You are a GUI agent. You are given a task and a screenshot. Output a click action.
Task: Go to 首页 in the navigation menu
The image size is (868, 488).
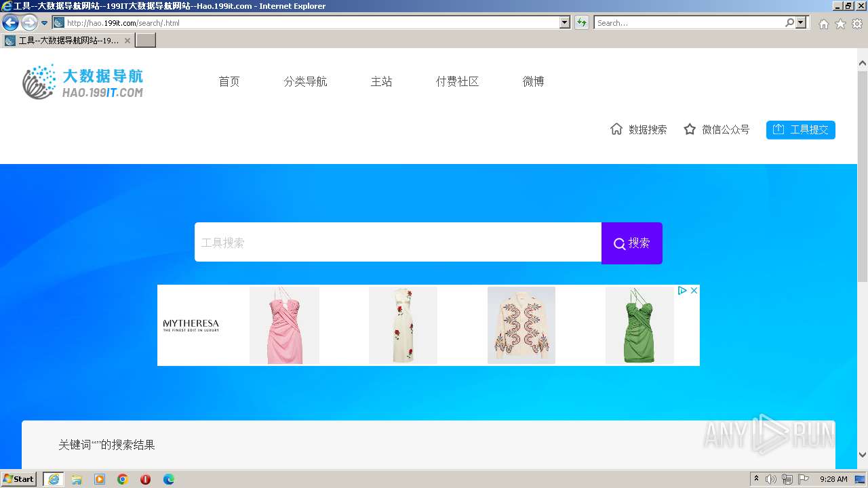[229, 81]
